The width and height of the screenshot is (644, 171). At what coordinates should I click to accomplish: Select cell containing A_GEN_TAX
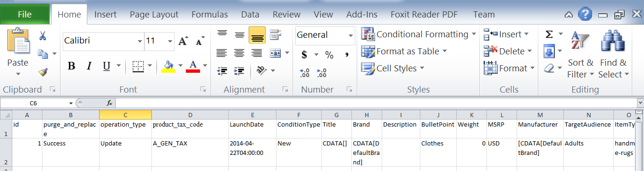pos(190,153)
